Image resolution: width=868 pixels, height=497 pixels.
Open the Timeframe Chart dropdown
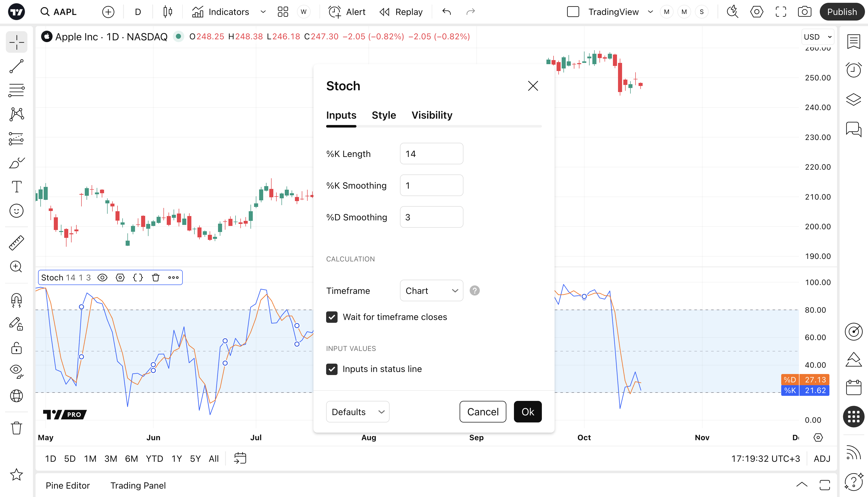(431, 291)
